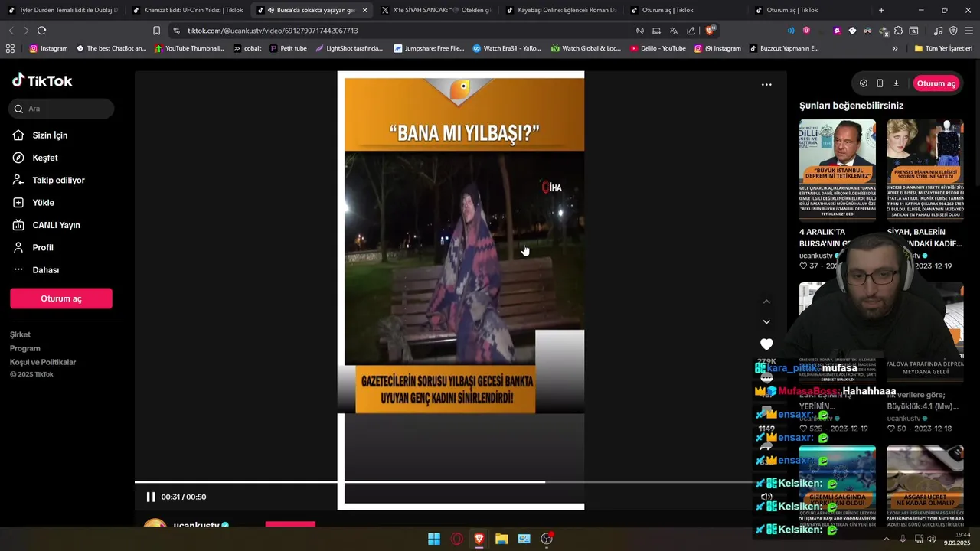This screenshot has height=551, width=980.
Task: Open a new browser tab
Action: [881, 10]
